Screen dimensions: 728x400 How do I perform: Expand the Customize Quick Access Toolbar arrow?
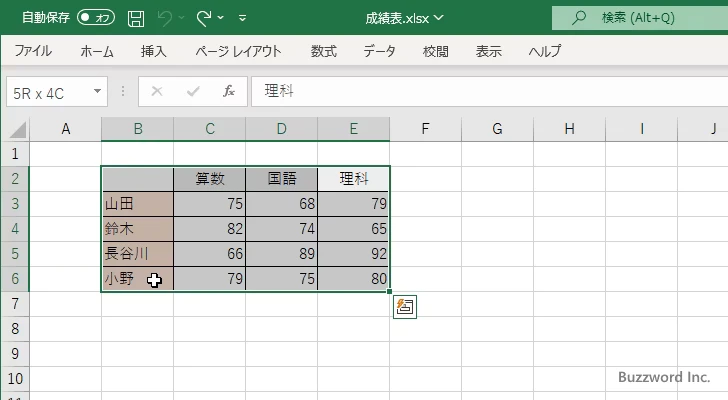pos(244,19)
